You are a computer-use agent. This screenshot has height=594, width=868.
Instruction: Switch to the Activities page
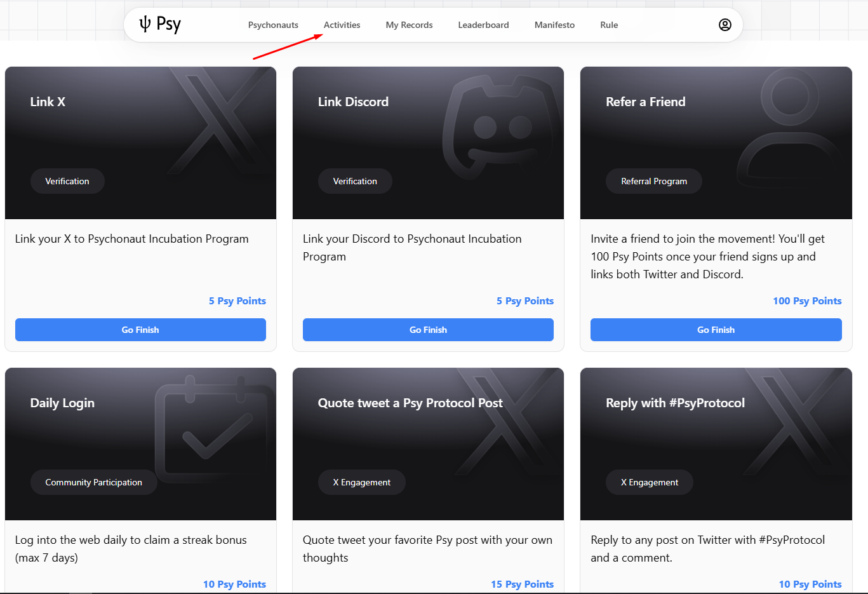342,25
